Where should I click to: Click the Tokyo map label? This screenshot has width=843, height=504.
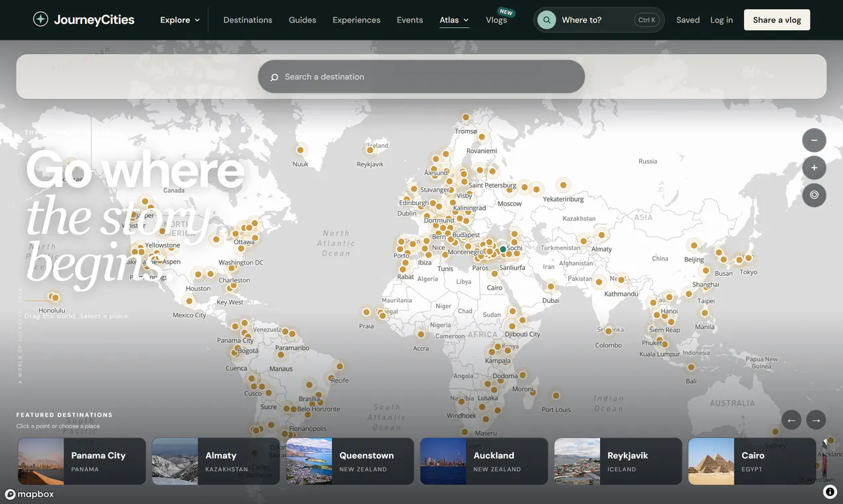point(748,272)
